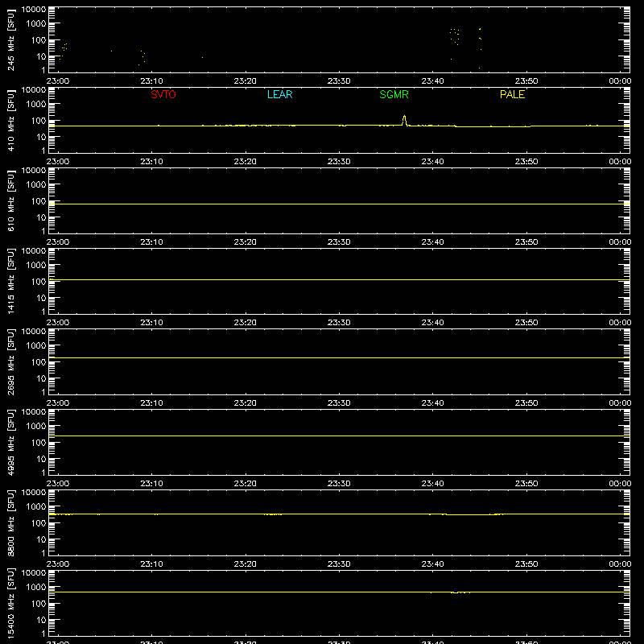The width and height of the screenshot is (644, 644).
Task: Click the 10000 tick label on 4995 MHz axis
Action: click(34, 412)
